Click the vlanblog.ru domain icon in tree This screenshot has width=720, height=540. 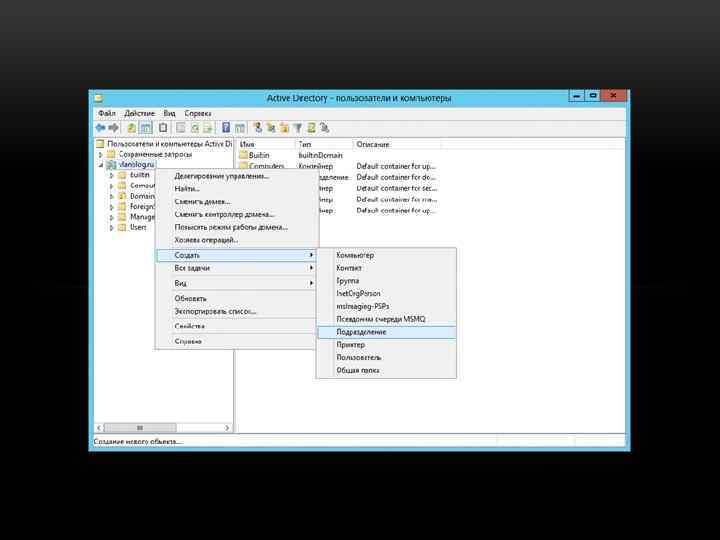(111, 164)
